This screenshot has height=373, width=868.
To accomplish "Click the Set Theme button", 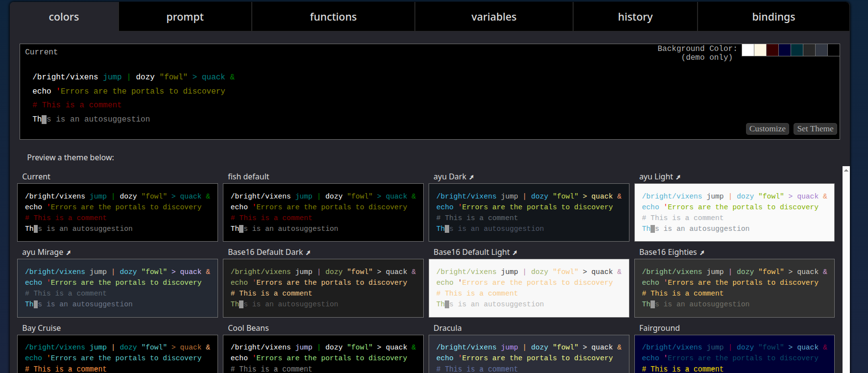I will tap(815, 129).
